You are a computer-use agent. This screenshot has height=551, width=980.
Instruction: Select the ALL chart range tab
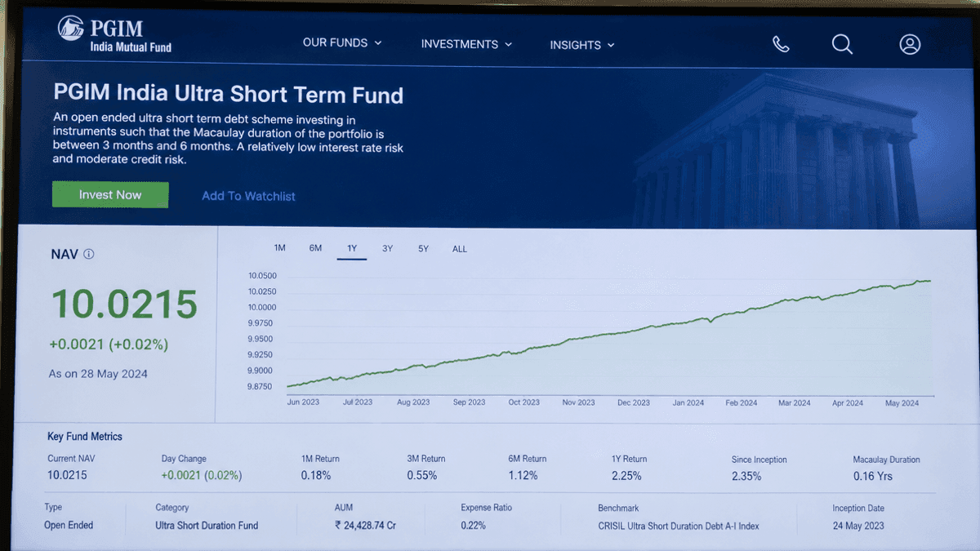460,249
